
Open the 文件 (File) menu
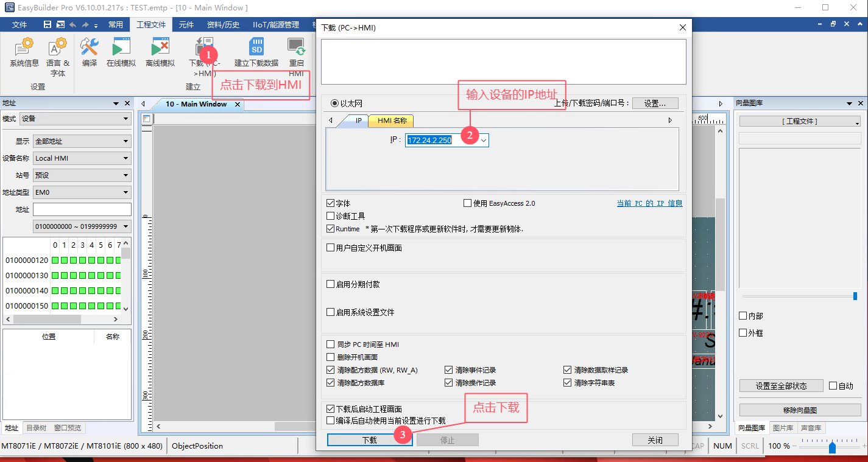pos(19,25)
